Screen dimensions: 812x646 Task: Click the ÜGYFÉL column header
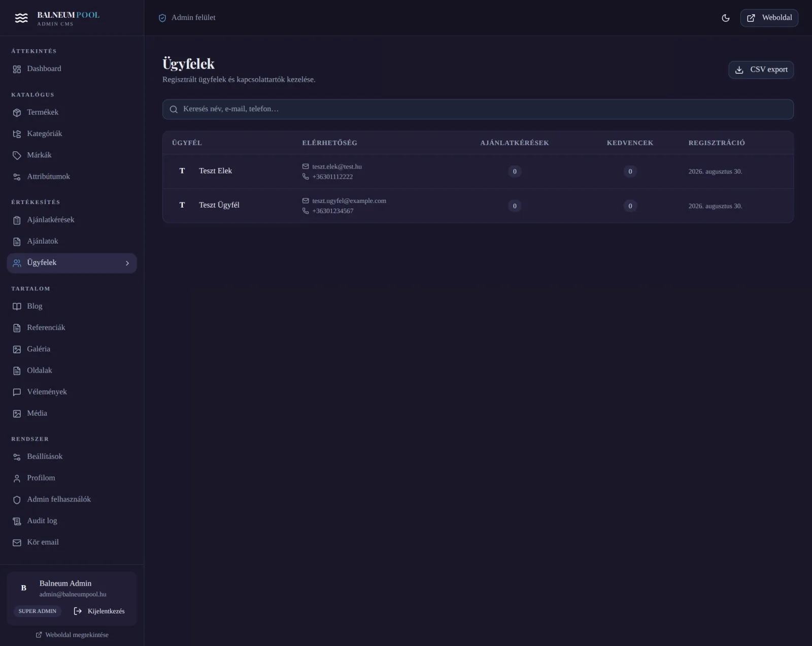pos(187,143)
